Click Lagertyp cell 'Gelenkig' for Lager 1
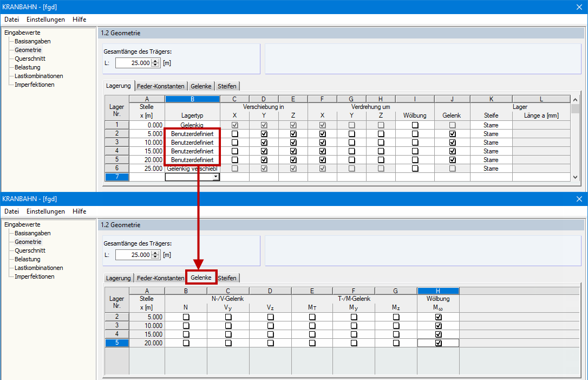Image resolution: width=588 pixels, height=380 pixels. point(192,125)
